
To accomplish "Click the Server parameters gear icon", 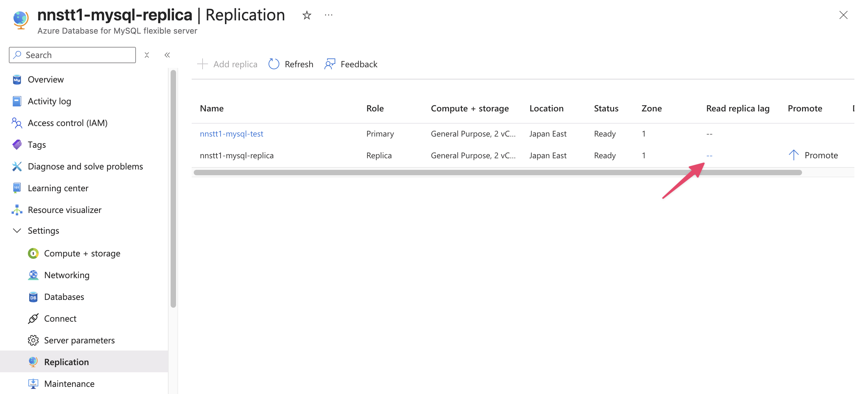I will click(x=33, y=340).
